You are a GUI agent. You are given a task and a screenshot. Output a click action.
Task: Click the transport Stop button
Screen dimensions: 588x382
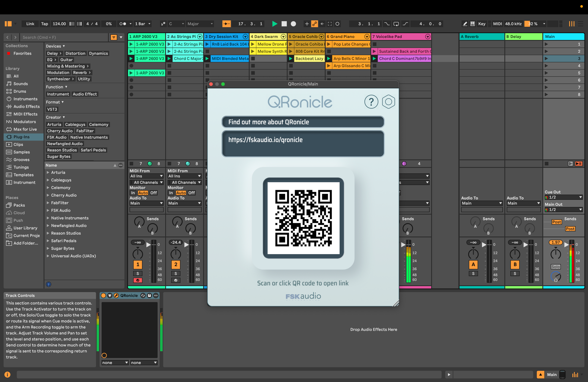[284, 24]
